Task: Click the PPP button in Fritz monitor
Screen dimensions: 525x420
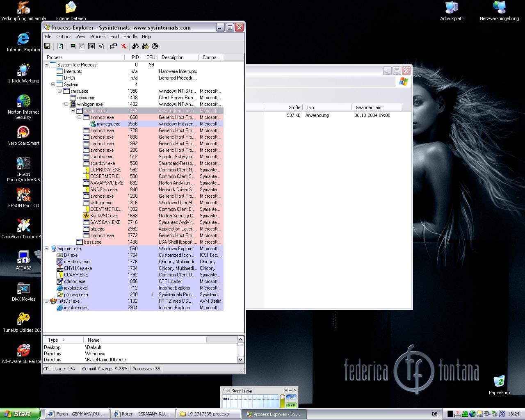Action: tap(291, 405)
